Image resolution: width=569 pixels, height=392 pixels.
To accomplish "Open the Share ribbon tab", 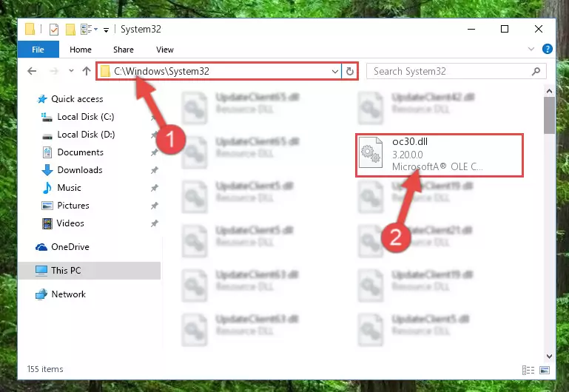I will (124, 50).
